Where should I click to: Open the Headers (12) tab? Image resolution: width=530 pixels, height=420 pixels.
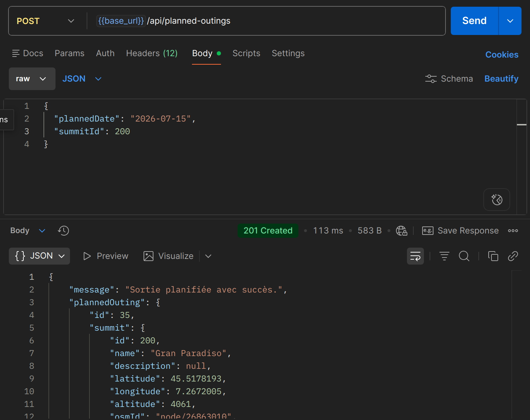pos(152,53)
